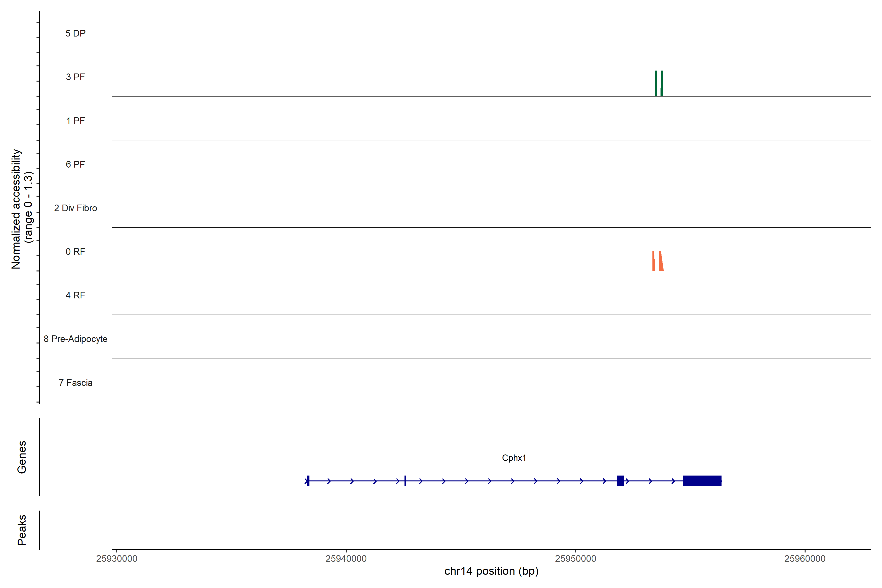Click the small middle exon block of Cphx1
882x588 pixels.
point(621,481)
